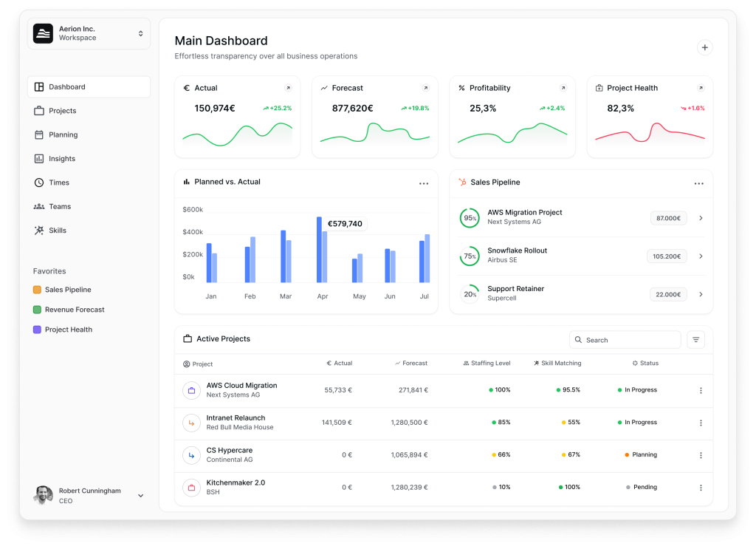756x549 pixels.
Task: Open Planned vs. Actual three-dot menu
Action: (x=424, y=183)
